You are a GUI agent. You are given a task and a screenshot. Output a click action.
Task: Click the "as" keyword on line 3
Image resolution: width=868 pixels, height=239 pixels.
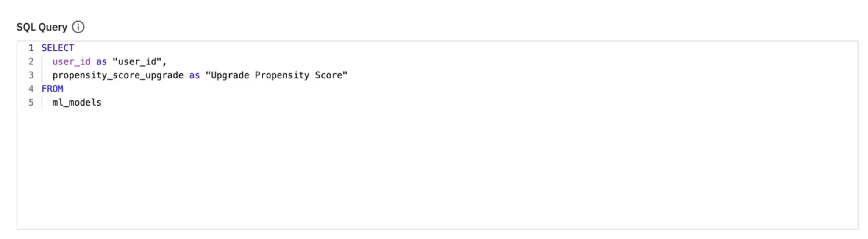point(195,75)
